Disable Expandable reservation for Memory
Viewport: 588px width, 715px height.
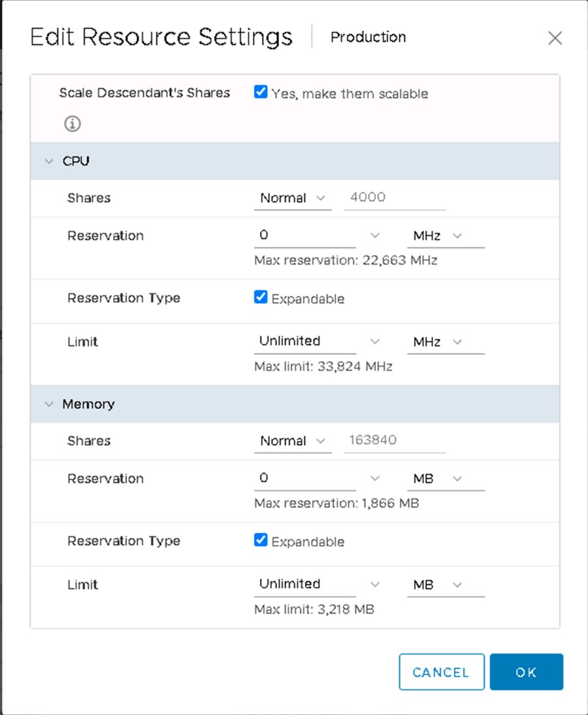pyautogui.click(x=260, y=540)
